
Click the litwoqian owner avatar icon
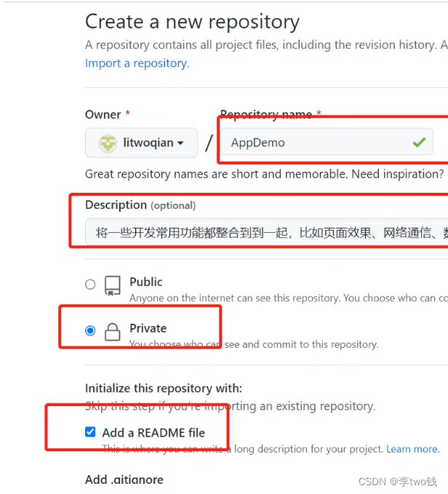(x=108, y=143)
